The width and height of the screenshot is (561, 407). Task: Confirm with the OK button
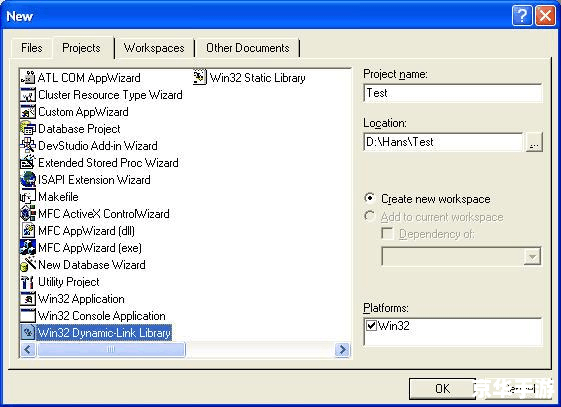pyautogui.click(x=442, y=388)
